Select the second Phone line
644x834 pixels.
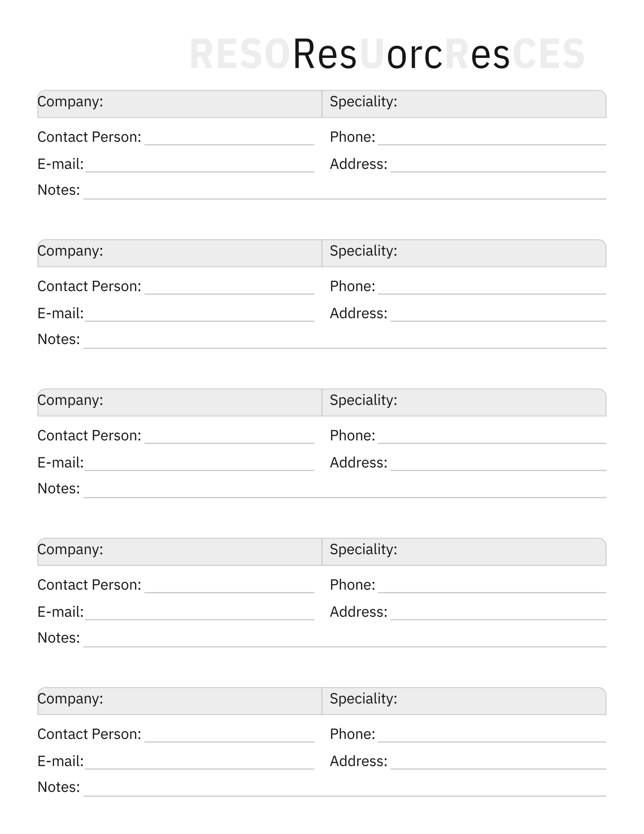coord(491,288)
